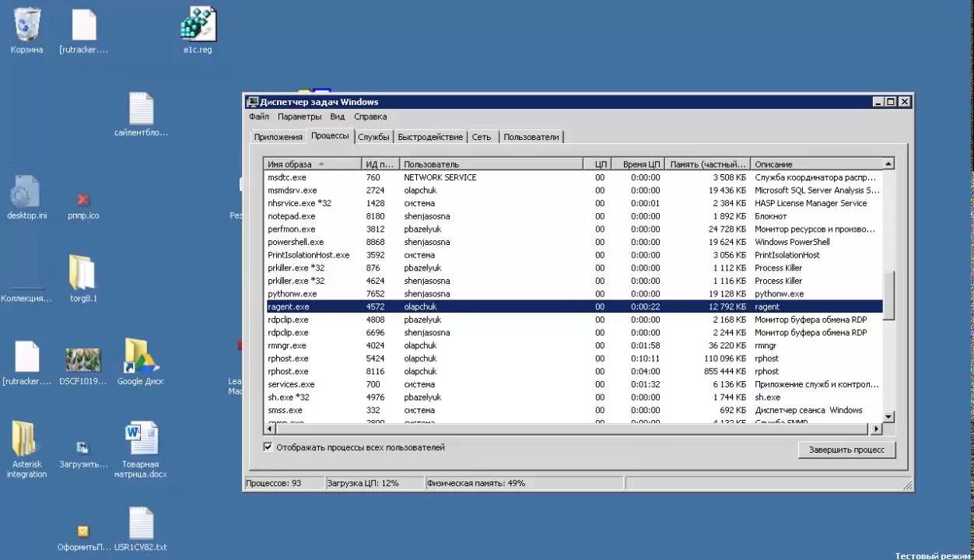Click the vertical scrollbar up arrow
Viewport: 974px width, 560px height.
coord(888,164)
